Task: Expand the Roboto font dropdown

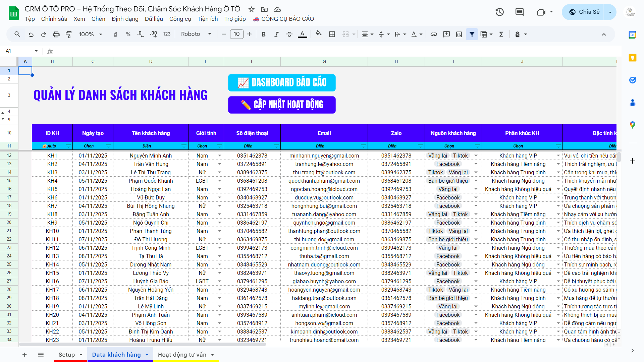Action: 196,34
